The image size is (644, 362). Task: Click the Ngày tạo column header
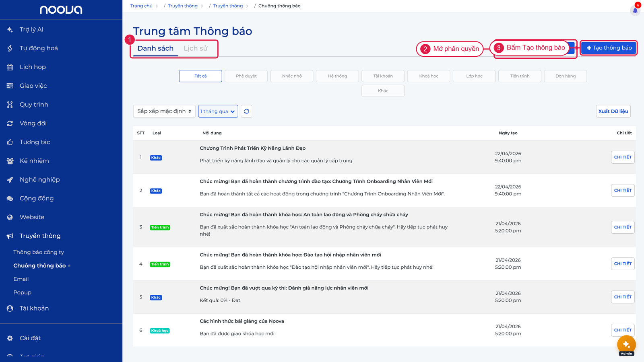pos(508,133)
